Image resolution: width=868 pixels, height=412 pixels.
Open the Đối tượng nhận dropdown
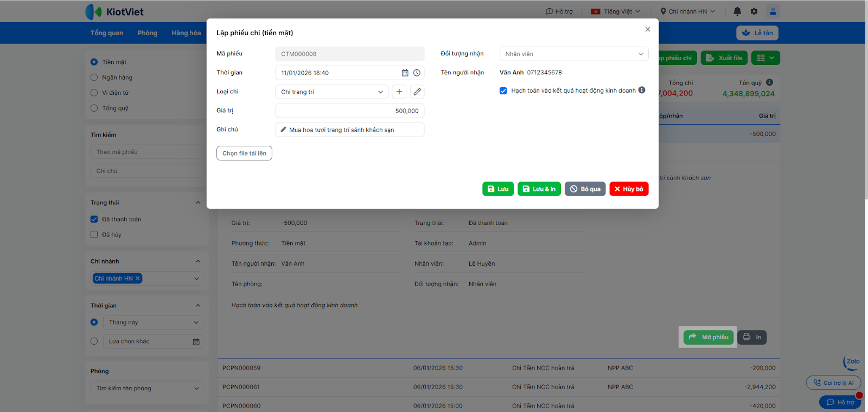[x=574, y=54]
